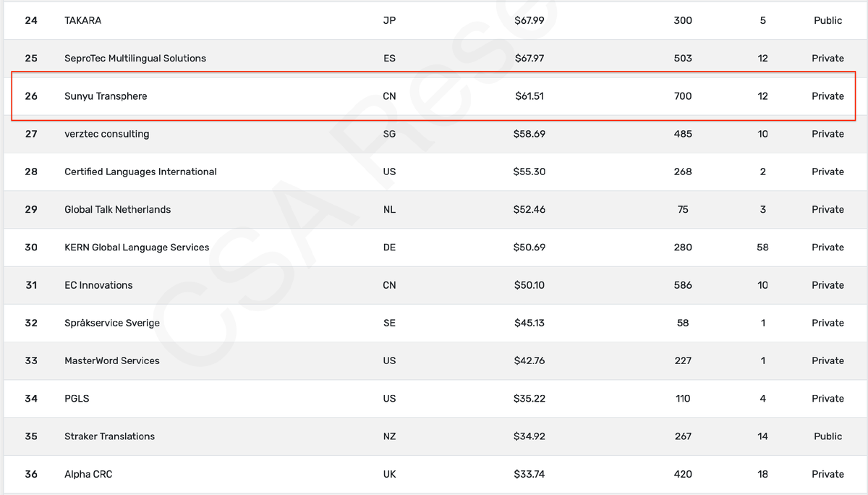Click the $61.51 revenue value
The height and width of the screenshot is (495, 868).
[529, 96]
